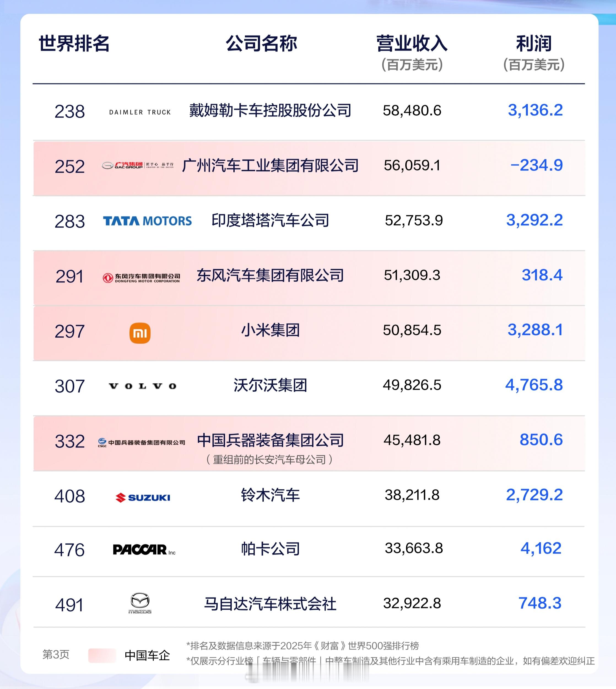616x689 pixels.
Task: Click the orange Xiaomi MI logo
Action: pyautogui.click(x=140, y=333)
